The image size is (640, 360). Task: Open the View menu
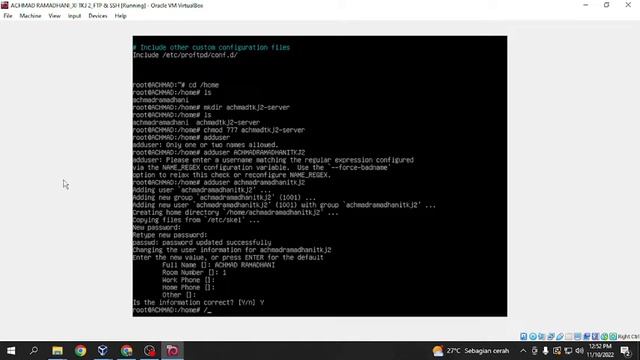pos(54,16)
